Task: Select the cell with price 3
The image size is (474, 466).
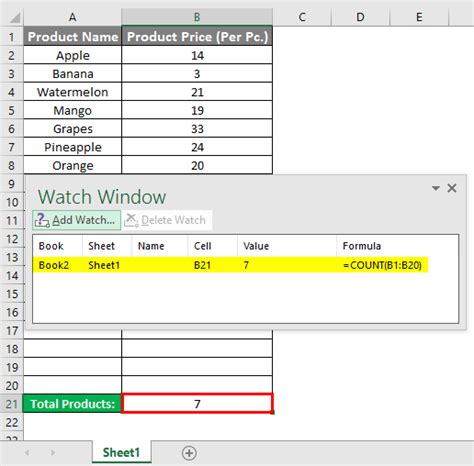Action: click(x=197, y=74)
